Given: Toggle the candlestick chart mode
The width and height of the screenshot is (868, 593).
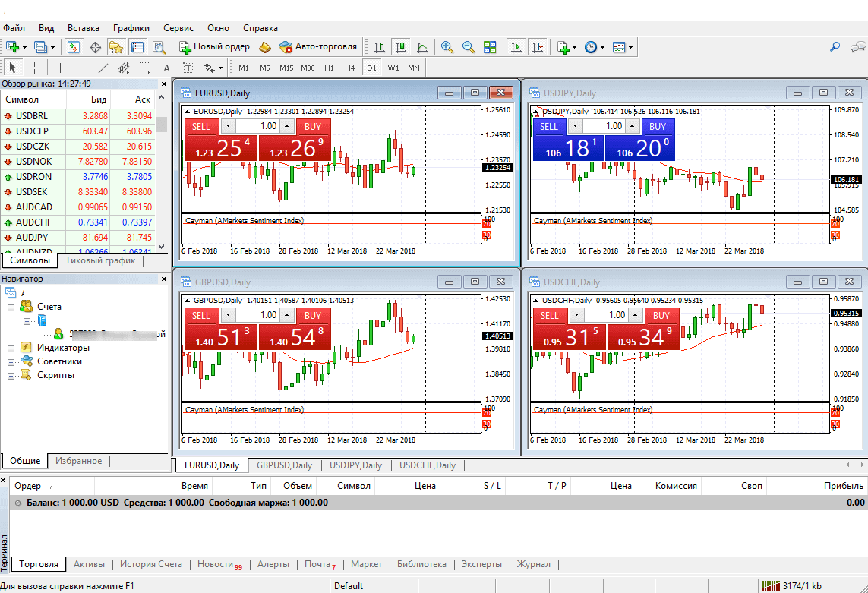Looking at the screenshot, I should [399, 47].
